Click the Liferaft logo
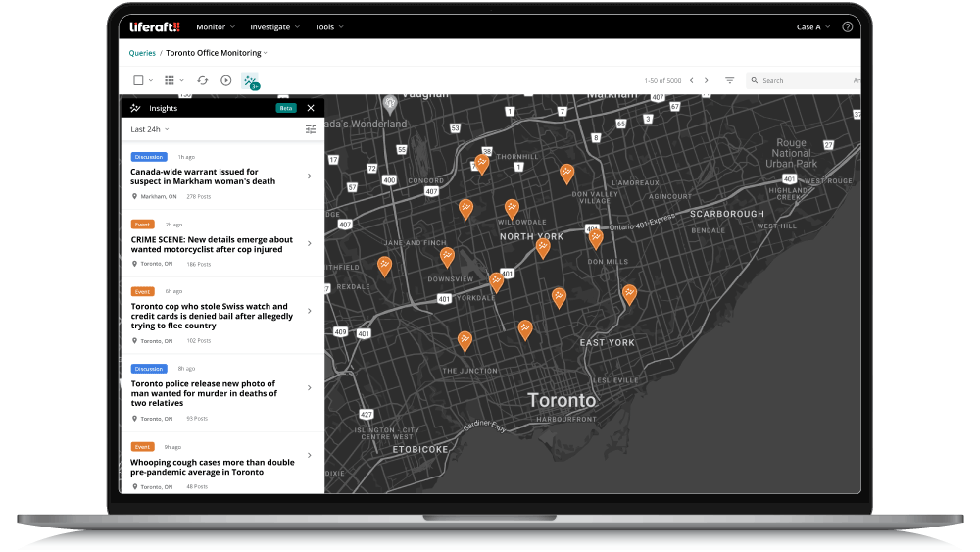 point(155,26)
